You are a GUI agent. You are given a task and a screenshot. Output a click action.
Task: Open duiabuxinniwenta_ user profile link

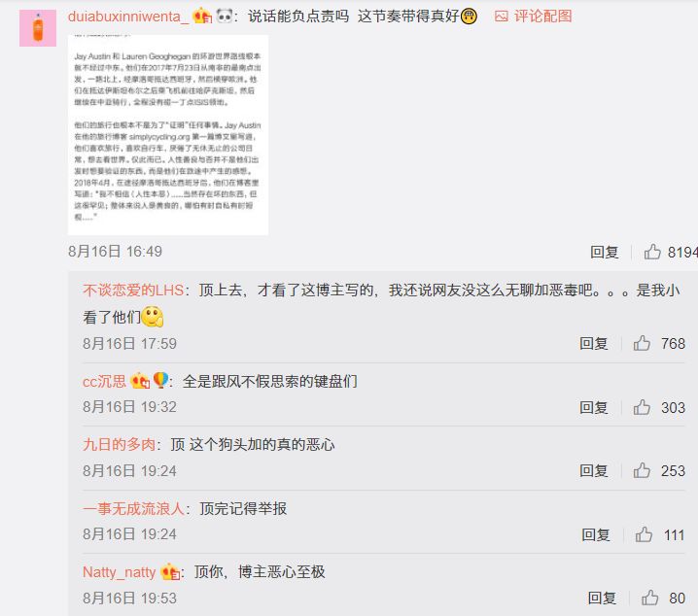coord(128,17)
